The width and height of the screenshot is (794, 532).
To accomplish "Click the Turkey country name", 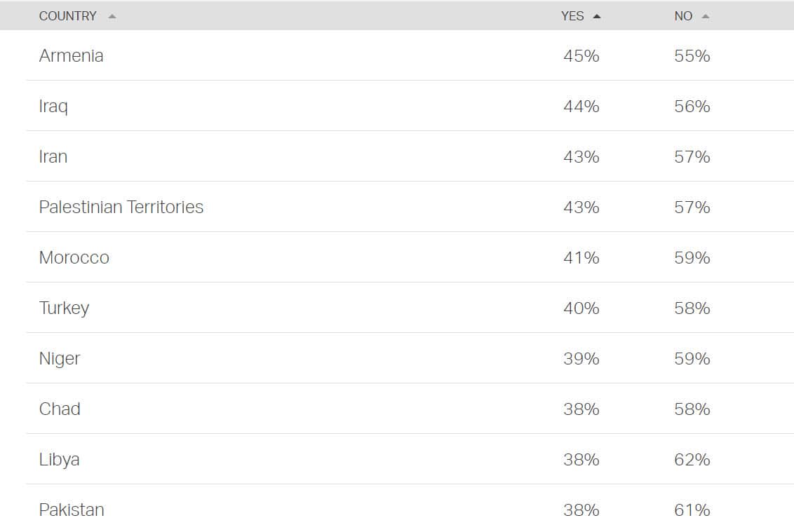I will click(x=64, y=308).
